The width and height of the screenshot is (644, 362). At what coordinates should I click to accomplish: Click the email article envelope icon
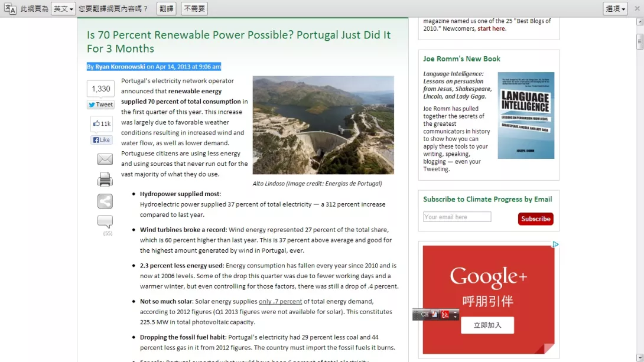point(105,159)
